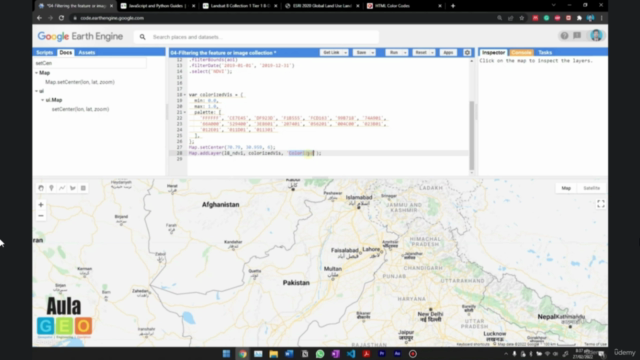Screen dimensions: 640x360
Task: Switch to the Tasks tab
Action: point(545,53)
